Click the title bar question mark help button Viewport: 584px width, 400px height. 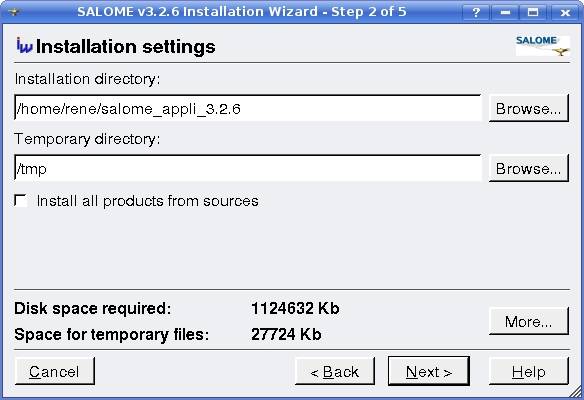tap(476, 13)
